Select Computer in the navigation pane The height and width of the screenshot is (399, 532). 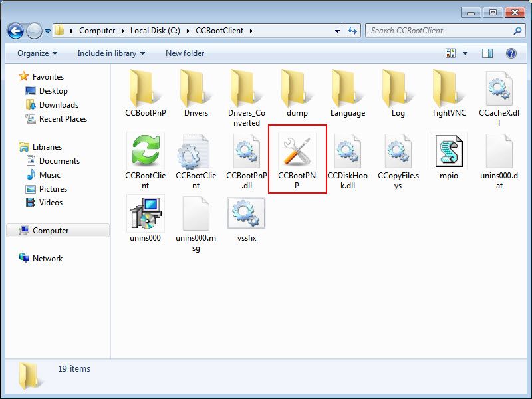click(58, 230)
